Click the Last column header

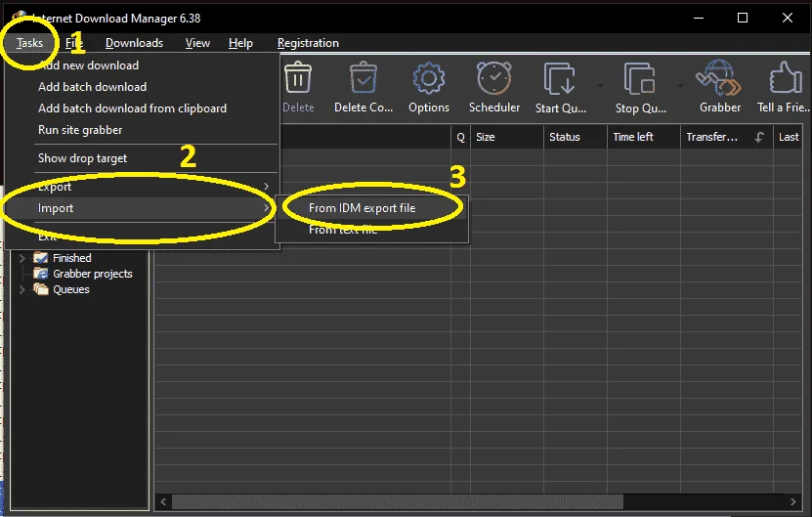pos(789,137)
